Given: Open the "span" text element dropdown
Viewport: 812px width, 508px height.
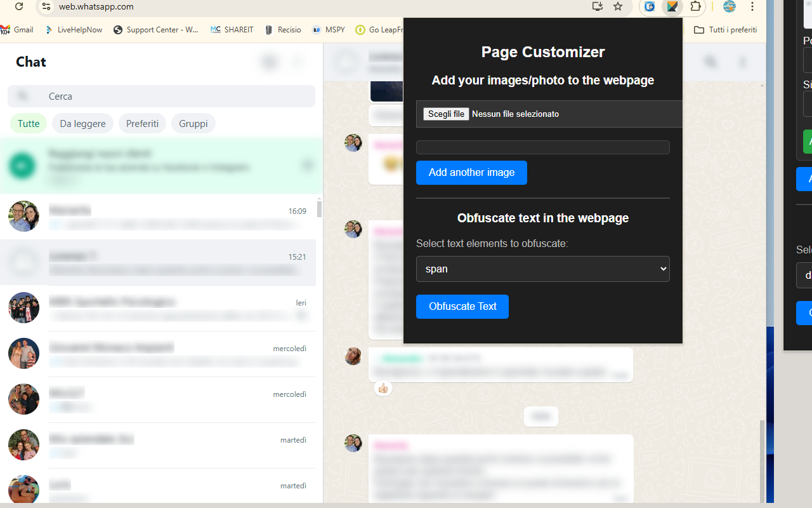Looking at the screenshot, I should (542, 269).
